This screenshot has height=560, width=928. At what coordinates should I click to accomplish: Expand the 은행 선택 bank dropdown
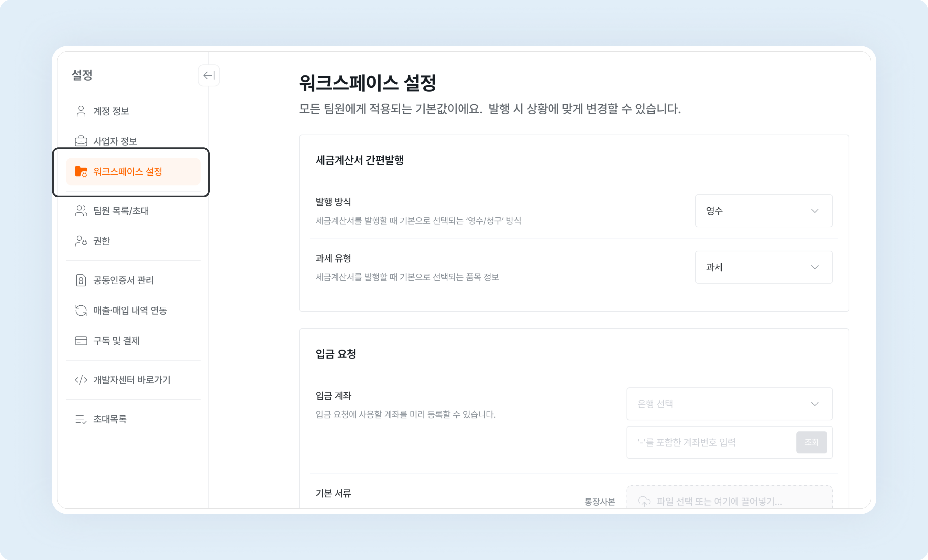[729, 404]
